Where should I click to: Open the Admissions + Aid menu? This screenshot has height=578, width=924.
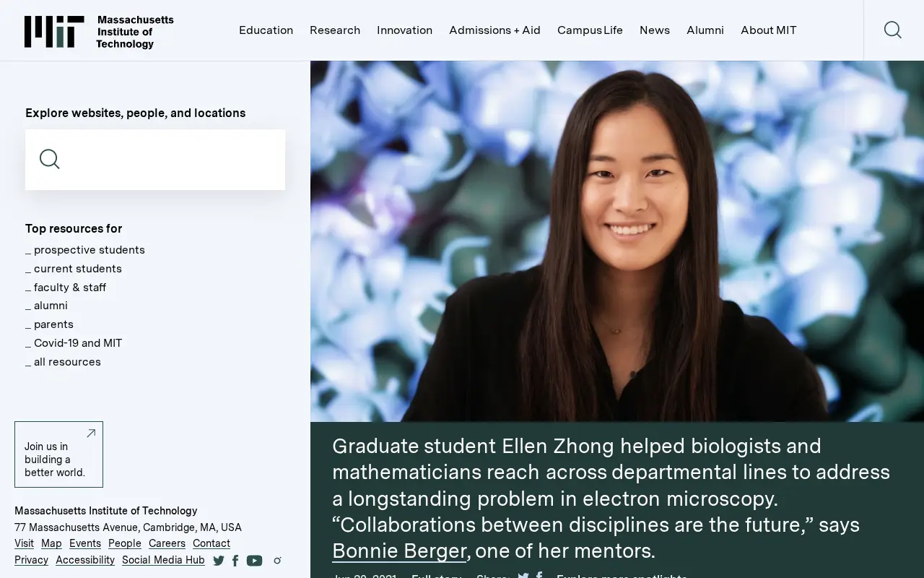click(x=494, y=30)
